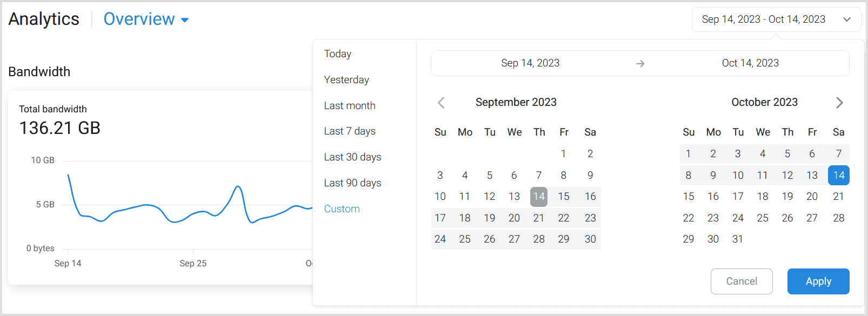The width and height of the screenshot is (868, 316).
Task: Click the Sep 14, 2023 start date field
Action: coord(530,63)
